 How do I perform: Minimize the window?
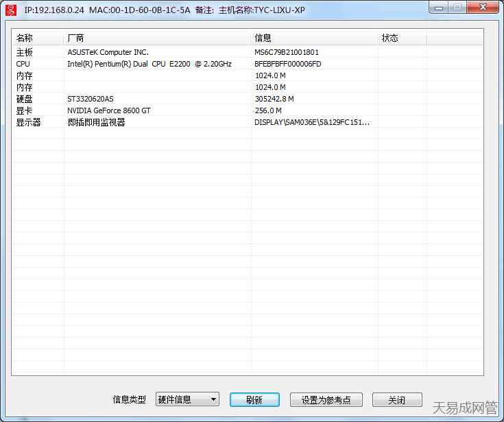(439, 7)
